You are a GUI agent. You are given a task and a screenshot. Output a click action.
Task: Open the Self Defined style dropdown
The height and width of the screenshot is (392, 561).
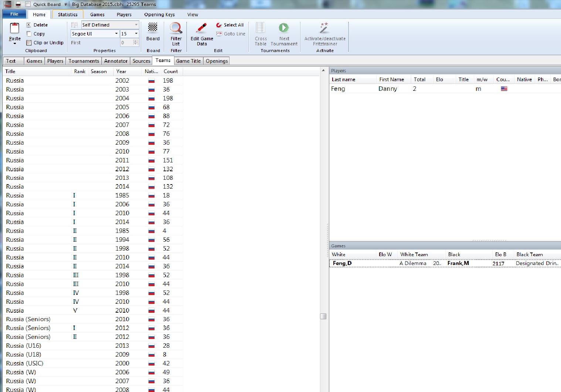(136, 25)
